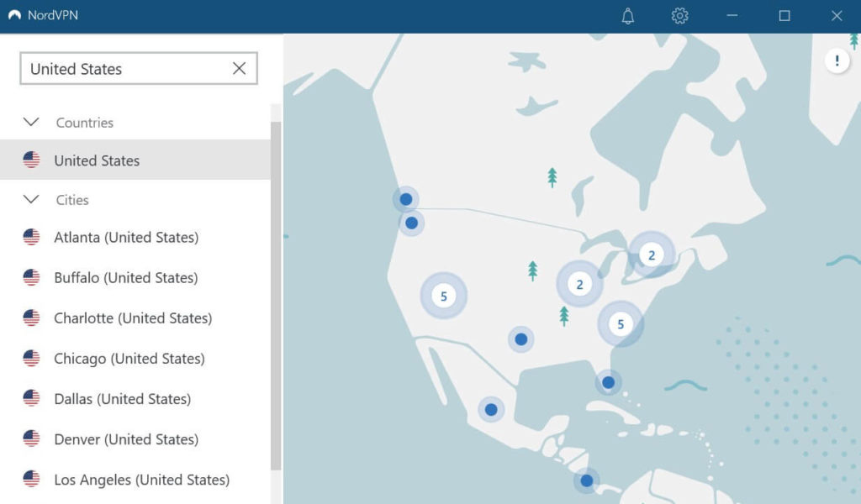861x504 pixels.
Task: Select Denver (United States)
Action: 135,438
